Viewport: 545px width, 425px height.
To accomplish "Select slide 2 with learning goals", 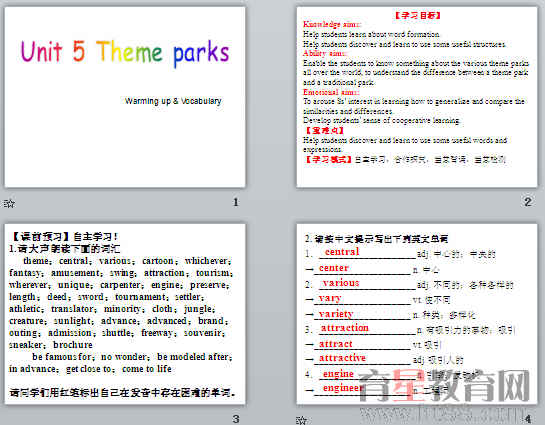I will coord(417,97).
